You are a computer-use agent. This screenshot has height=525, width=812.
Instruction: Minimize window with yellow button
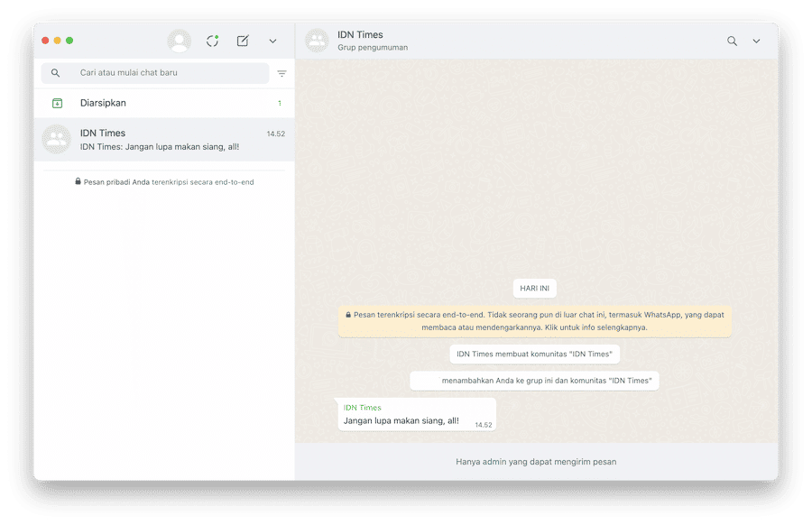tap(58, 41)
